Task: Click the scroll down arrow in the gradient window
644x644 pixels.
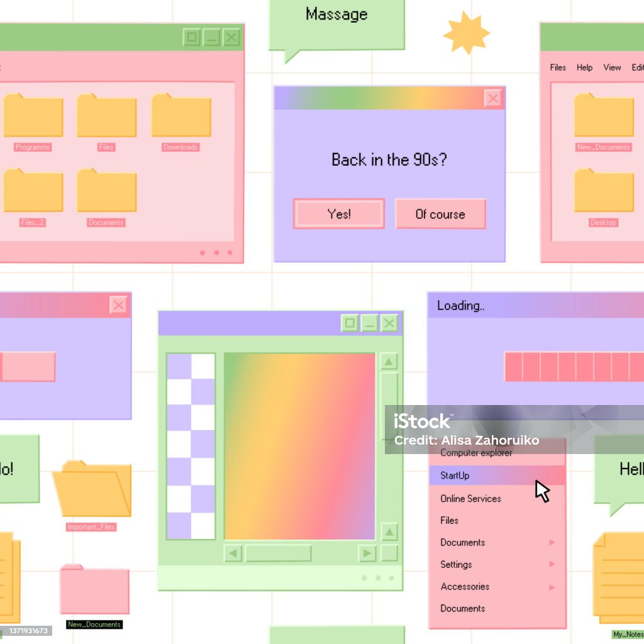Action: click(389, 532)
